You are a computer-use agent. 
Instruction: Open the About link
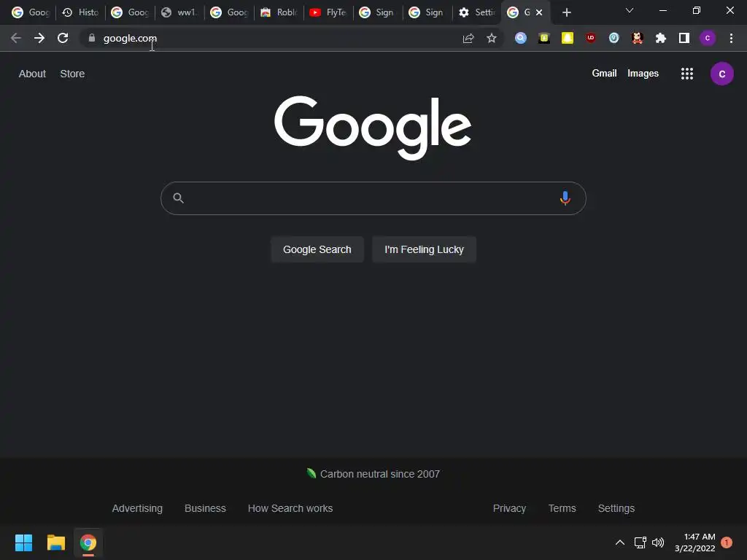pyautogui.click(x=32, y=74)
